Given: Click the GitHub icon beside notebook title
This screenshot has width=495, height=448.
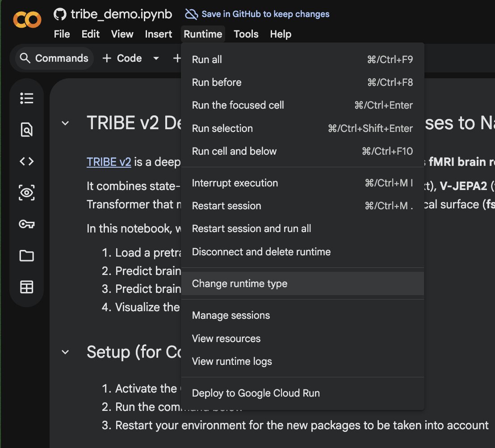Looking at the screenshot, I should (60, 14).
